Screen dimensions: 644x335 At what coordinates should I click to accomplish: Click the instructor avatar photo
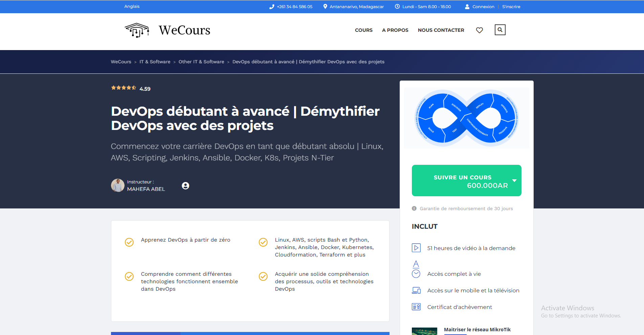(x=118, y=185)
